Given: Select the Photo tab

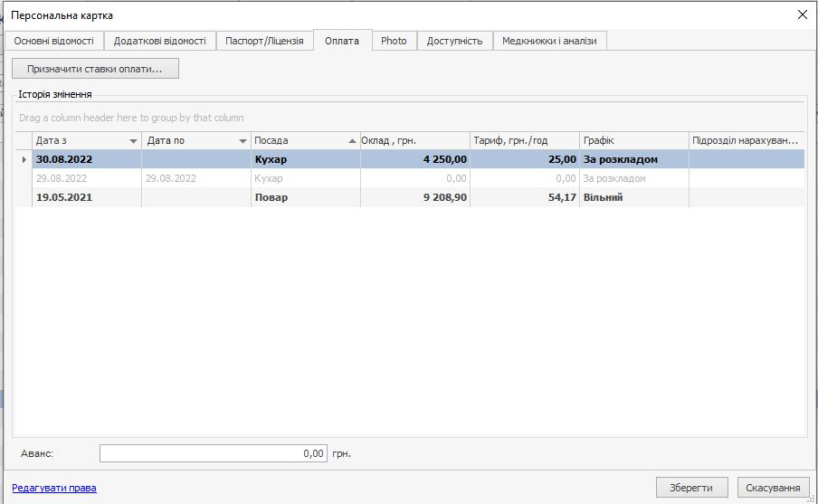Looking at the screenshot, I should pyautogui.click(x=394, y=41).
